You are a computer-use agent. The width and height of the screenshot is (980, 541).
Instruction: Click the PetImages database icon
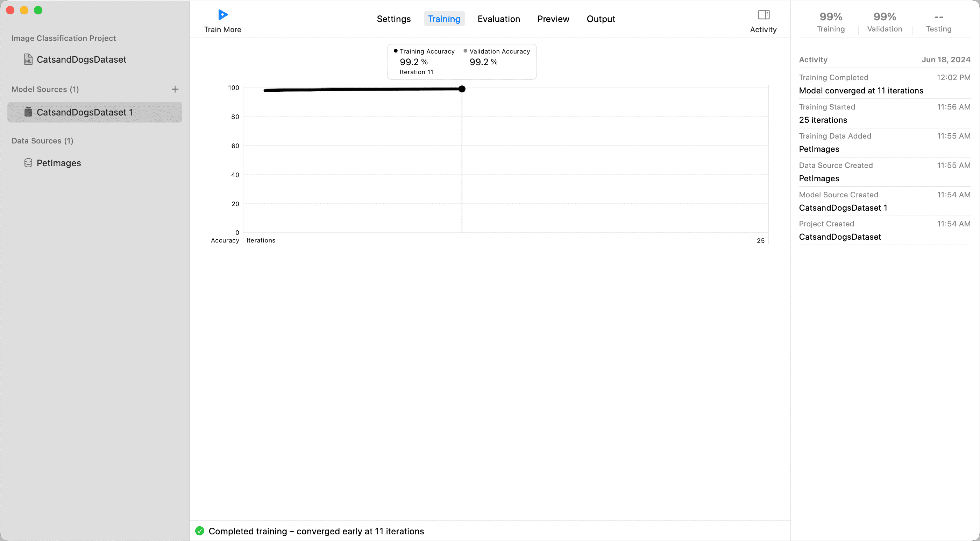tap(28, 163)
